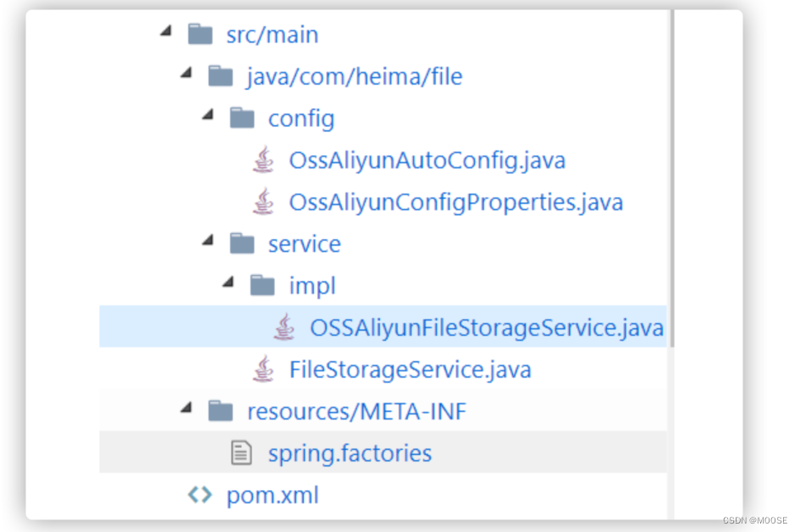This screenshot has height=532, width=800.
Task: Collapse the src/main folder
Action: click(166, 30)
